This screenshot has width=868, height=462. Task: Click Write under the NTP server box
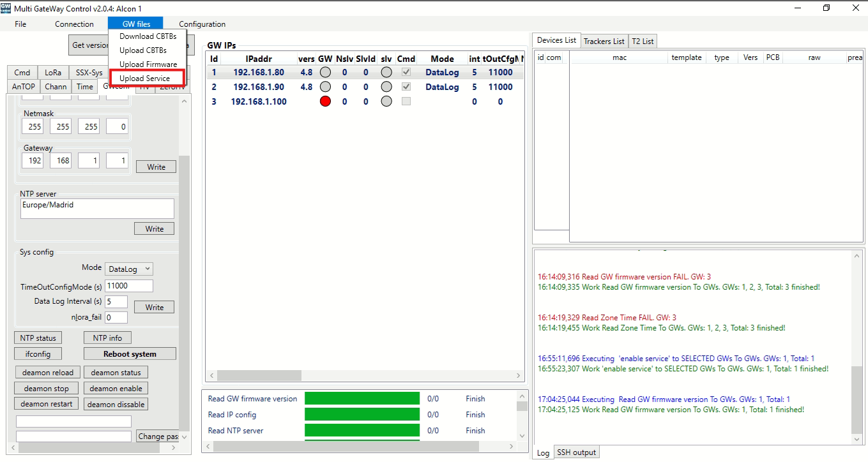pyautogui.click(x=154, y=229)
